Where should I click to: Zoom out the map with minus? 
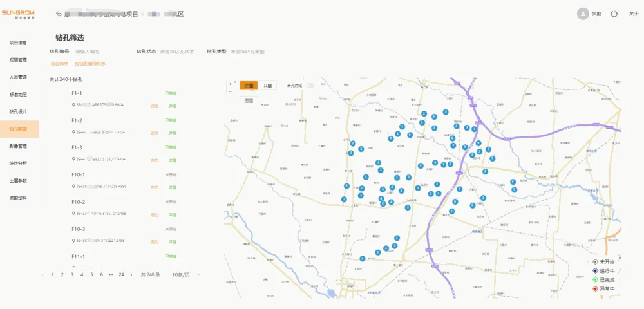(230, 90)
